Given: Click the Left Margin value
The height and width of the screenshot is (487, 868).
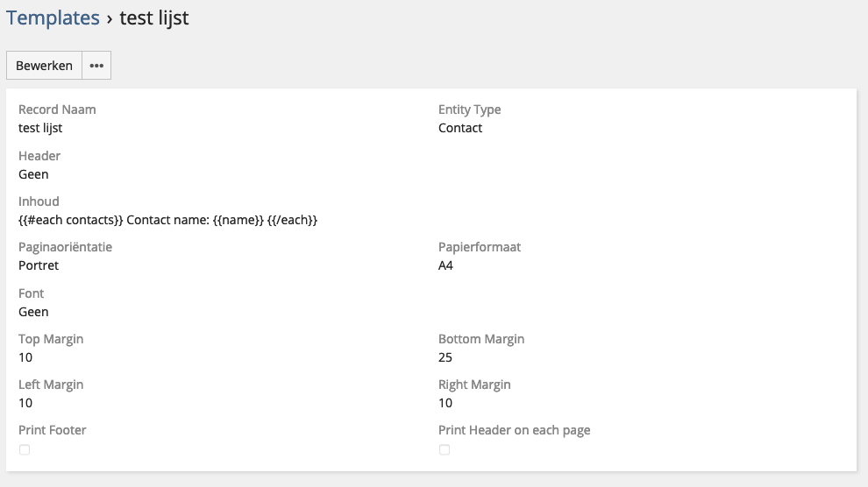Looking at the screenshot, I should [25, 403].
